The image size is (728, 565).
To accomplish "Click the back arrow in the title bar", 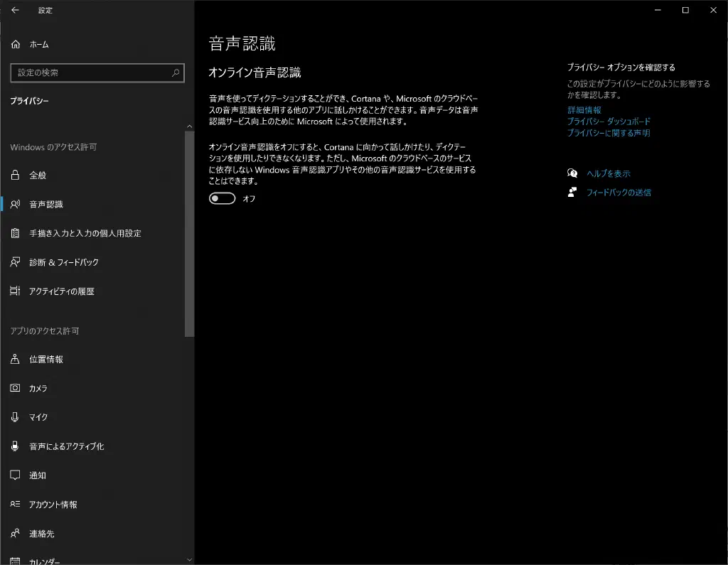I will pos(15,11).
